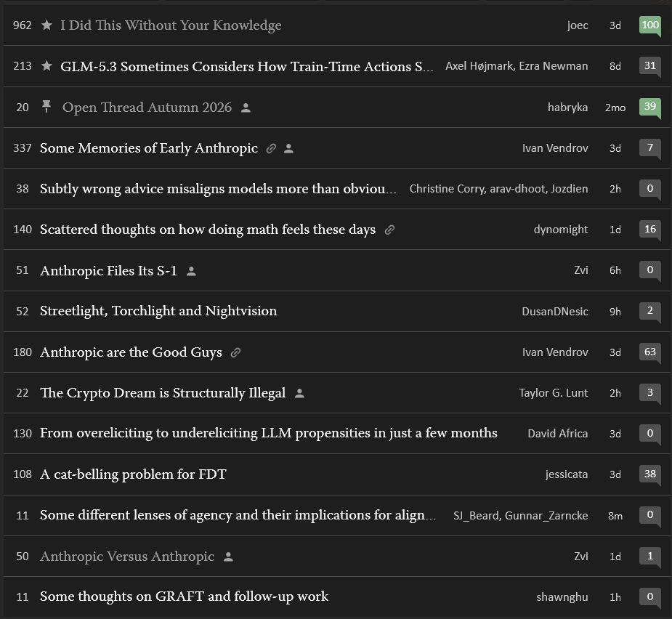The height and width of the screenshot is (619, 672).
Task: Open the post 'A cat-belling problem for FDT'
Action: click(x=133, y=474)
